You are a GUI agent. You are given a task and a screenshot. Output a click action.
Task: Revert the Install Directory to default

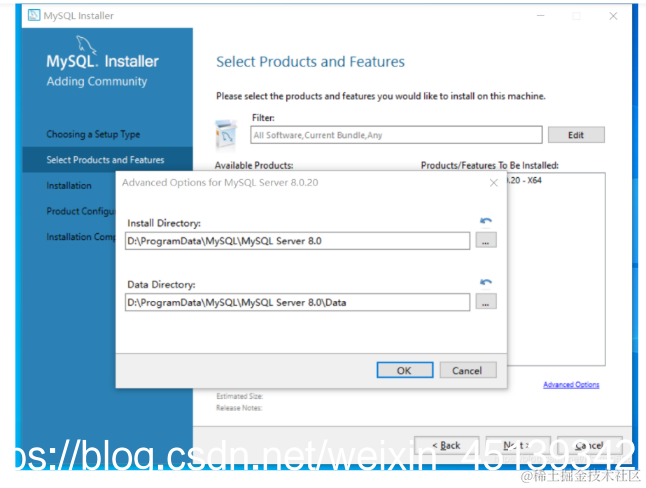point(486,221)
